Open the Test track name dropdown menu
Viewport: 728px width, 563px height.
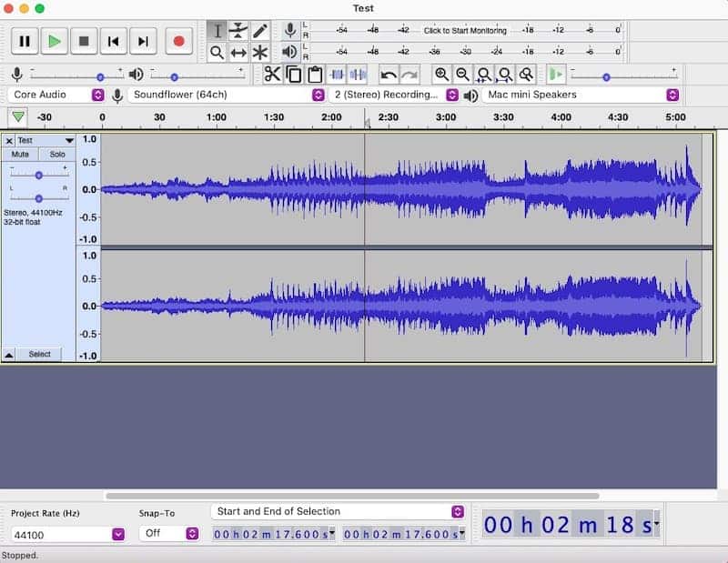[45, 141]
